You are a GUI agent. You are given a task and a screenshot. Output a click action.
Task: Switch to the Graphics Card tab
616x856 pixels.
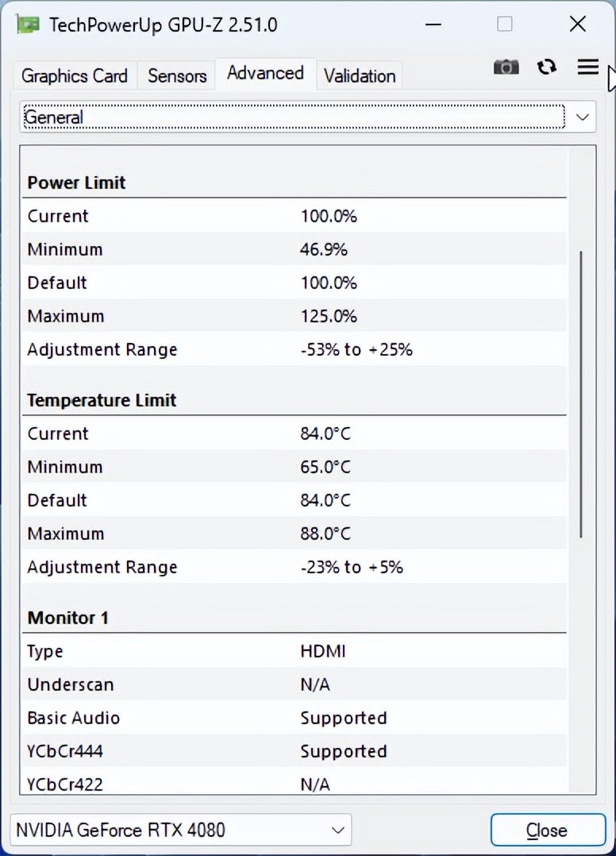[75, 76]
